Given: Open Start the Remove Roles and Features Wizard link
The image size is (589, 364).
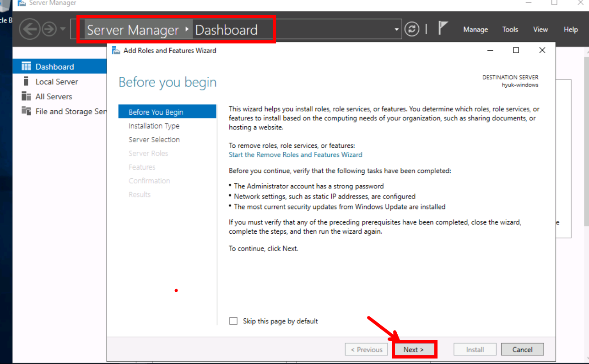Looking at the screenshot, I should (295, 155).
